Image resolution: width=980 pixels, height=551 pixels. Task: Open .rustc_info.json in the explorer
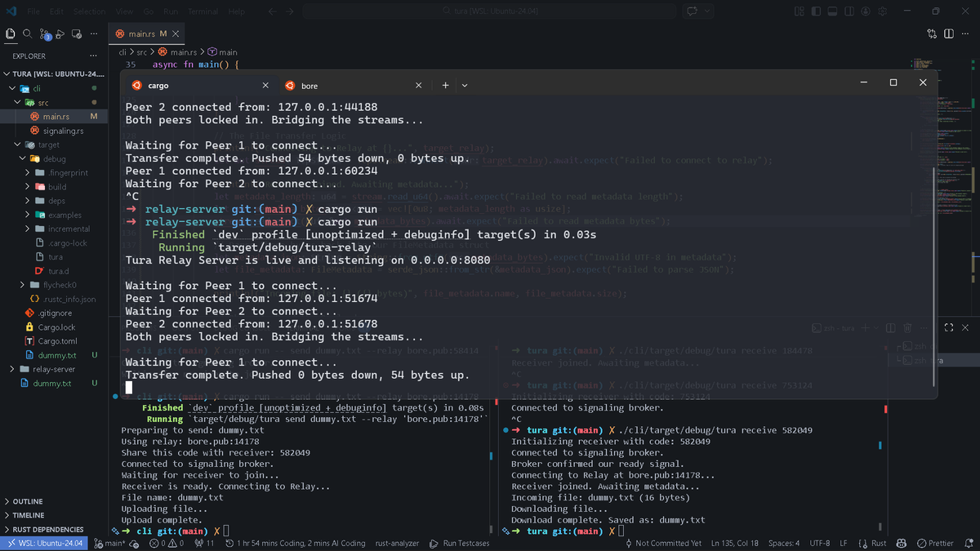coord(54,299)
